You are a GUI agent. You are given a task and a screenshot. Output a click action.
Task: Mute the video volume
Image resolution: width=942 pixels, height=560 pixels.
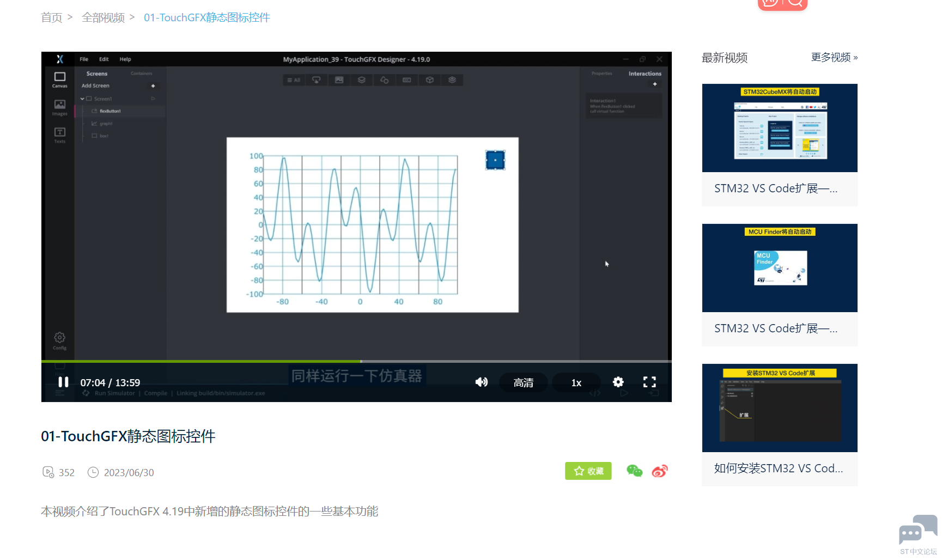482,382
